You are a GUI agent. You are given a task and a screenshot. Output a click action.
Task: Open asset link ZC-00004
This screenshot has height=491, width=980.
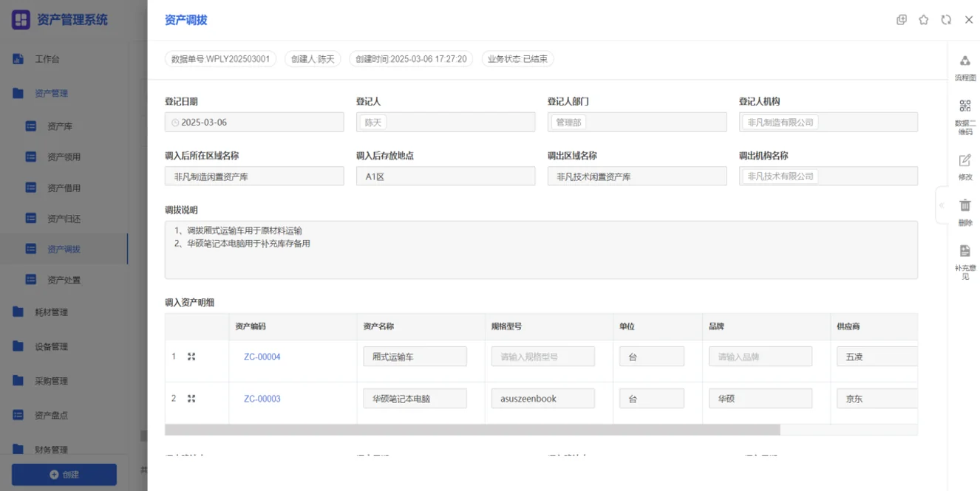pos(262,357)
